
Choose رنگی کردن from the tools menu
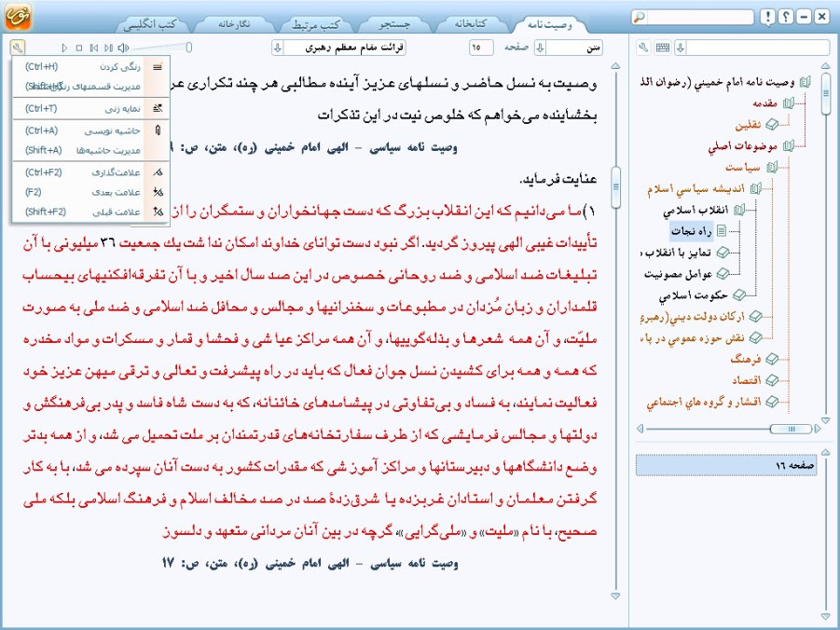click(90, 67)
